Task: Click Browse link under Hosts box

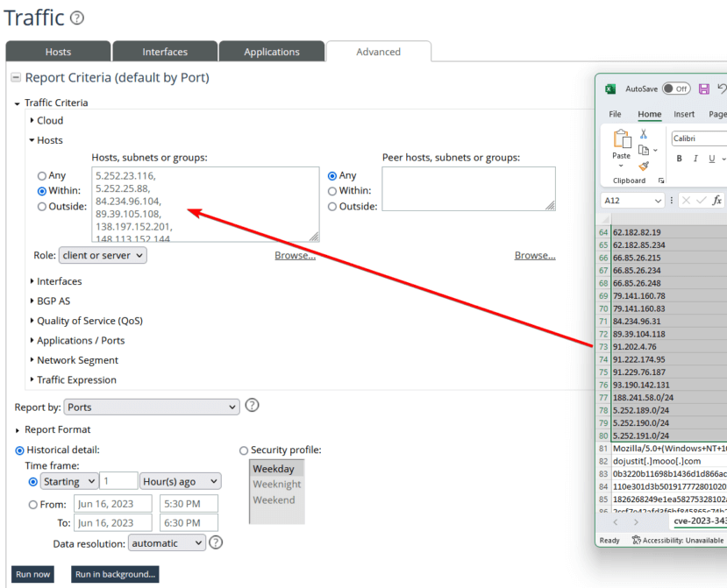Action: 295,255
